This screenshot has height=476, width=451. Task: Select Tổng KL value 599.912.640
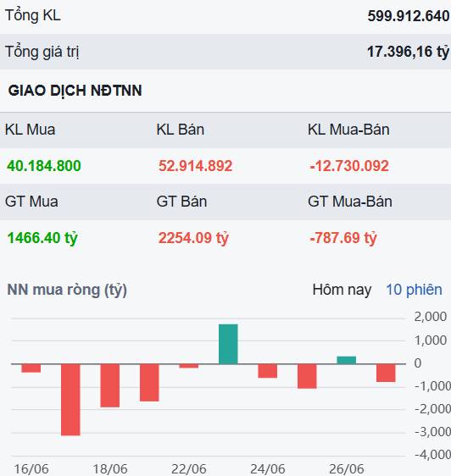(x=408, y=16)
